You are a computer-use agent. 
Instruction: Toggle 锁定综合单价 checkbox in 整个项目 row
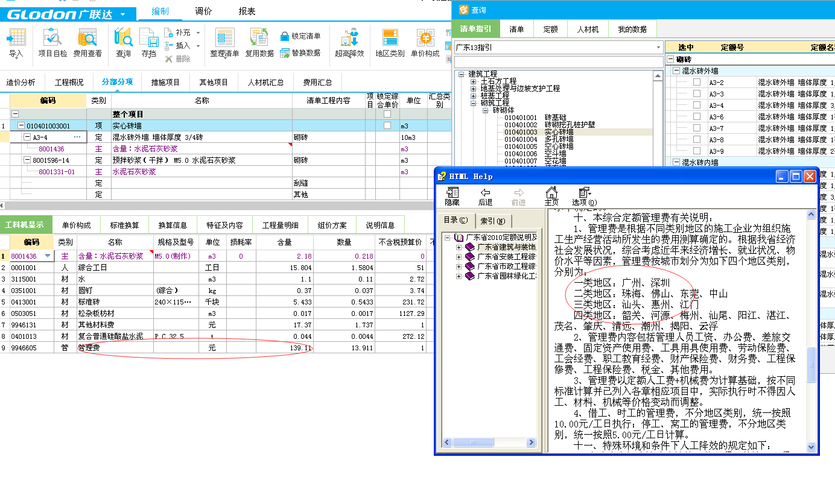387,114
